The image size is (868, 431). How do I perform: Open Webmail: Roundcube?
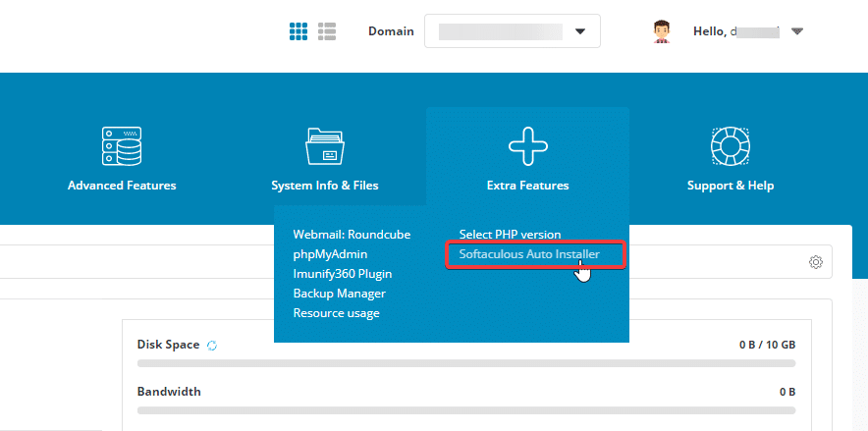352,235
